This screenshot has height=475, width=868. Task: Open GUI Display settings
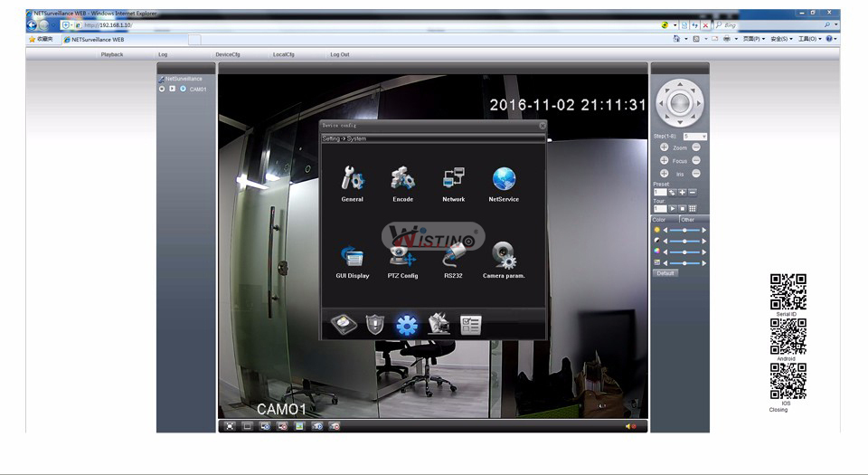(x=352, y=257)
